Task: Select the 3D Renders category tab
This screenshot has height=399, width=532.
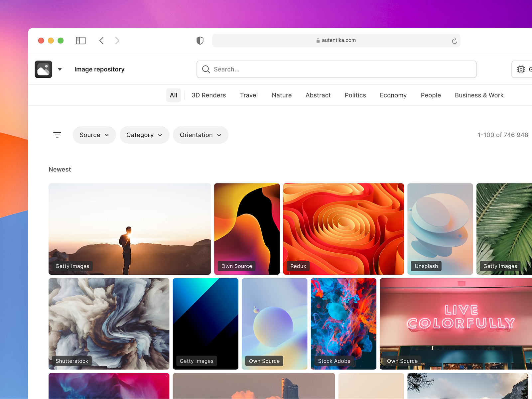Action: coord(209,95)
